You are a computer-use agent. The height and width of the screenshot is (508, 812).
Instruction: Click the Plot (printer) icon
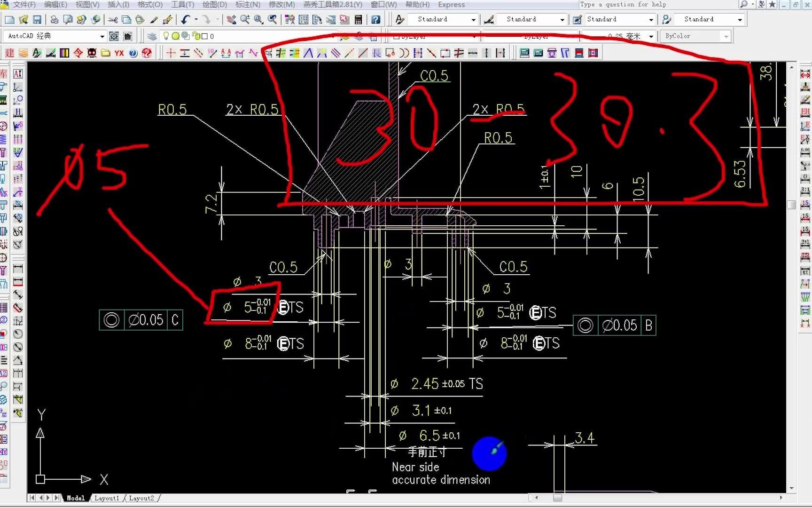click(55, 19)
